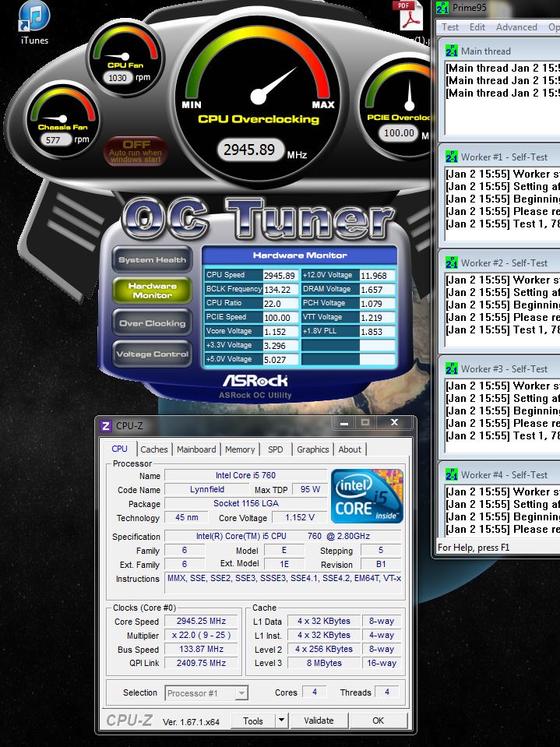Click the QPI Link 2409.75 MHz value
Image resolution: width=560 pixels, height=747 pixels.
click(x=201, y=663)
